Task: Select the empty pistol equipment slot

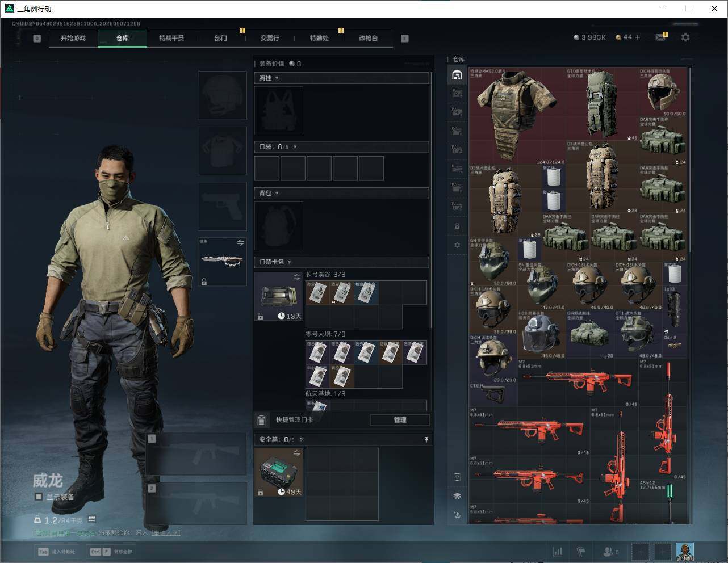Action: click(x=223, y=206)
